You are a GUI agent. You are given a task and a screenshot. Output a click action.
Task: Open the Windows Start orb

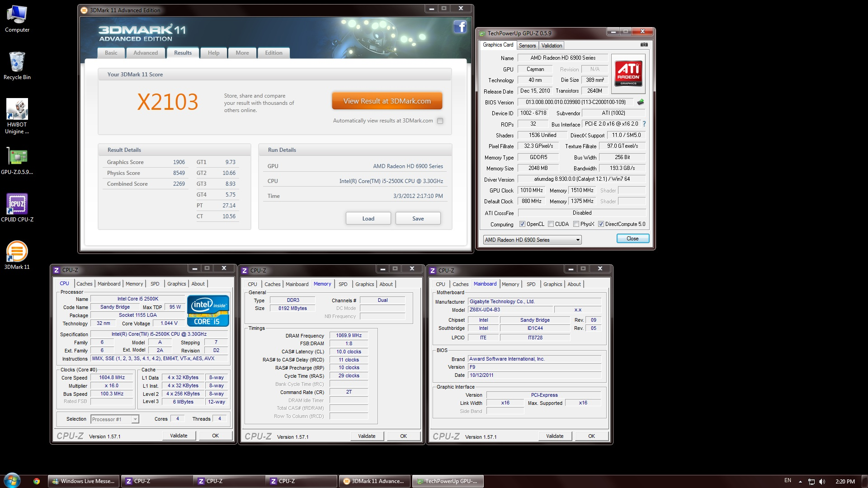(12, 481)
